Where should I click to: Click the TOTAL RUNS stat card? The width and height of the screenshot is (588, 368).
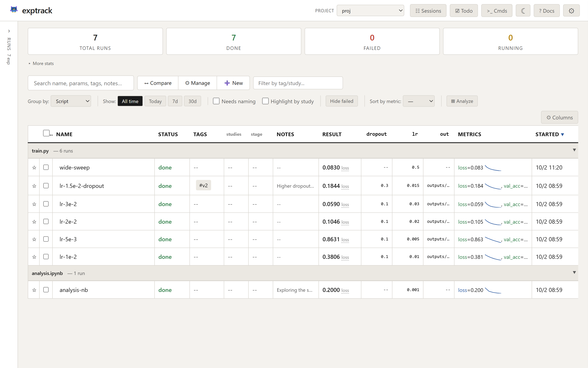tap(95, 41)
